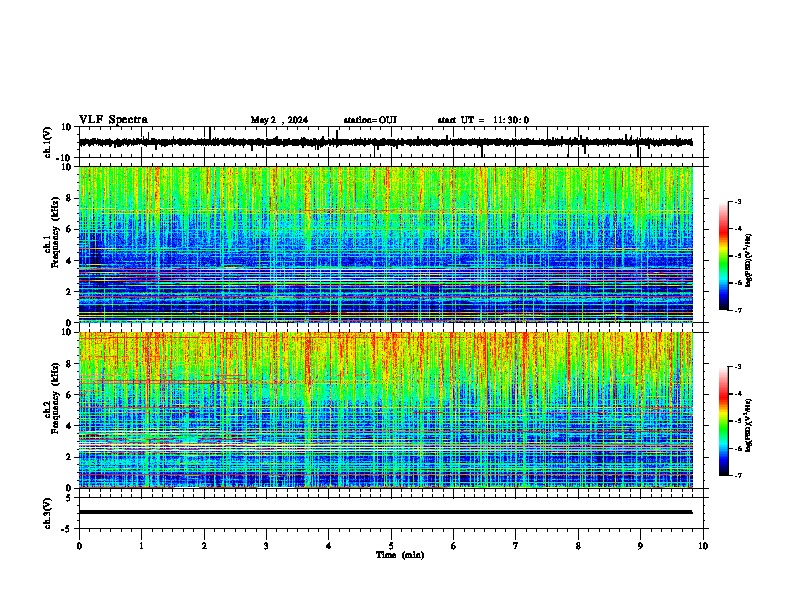Select the 'May 2 , 2024' date label
This screenshot has width=792, height=612.
click(279, 120)
